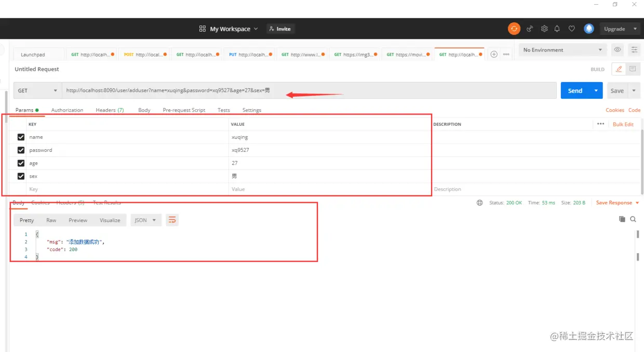Select the Pretty response view
This screenshot has height=352, width=644.
pyautogui.click(x=27, y=220)
